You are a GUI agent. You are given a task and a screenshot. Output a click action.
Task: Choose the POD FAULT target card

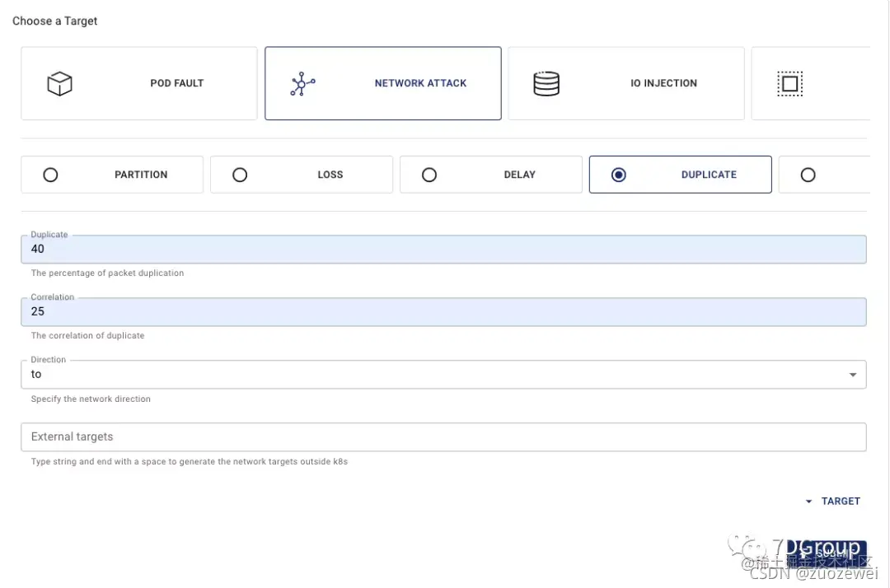tap(139, 83)
